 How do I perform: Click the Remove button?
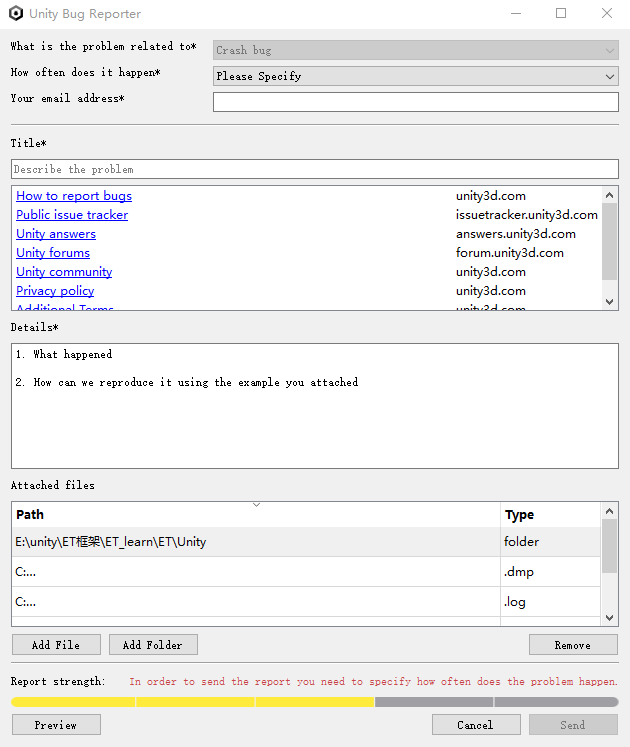pyautogui.click(x=573, y=645)
